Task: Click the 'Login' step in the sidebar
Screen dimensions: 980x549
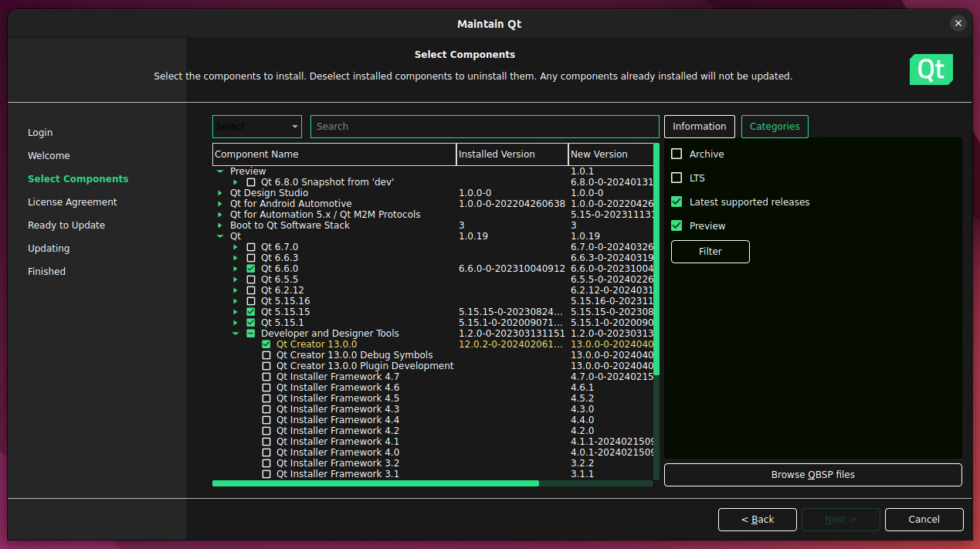Action: [40, 133]
